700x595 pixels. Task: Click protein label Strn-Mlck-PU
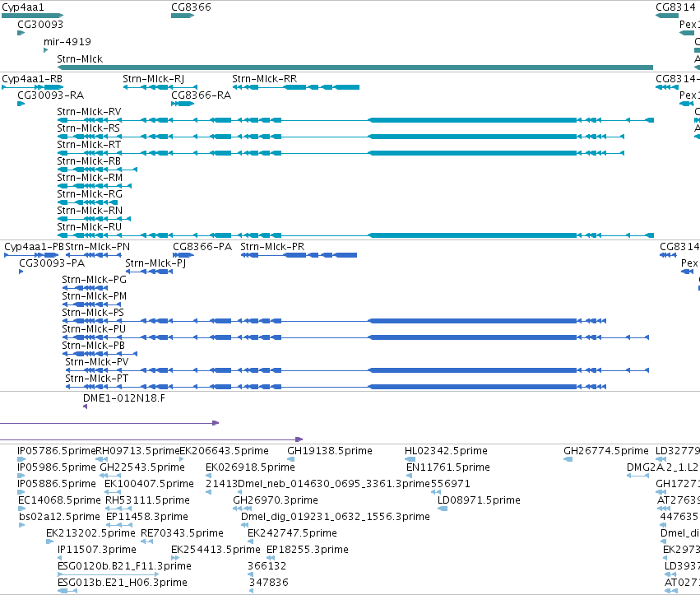(x=94, y=329)
